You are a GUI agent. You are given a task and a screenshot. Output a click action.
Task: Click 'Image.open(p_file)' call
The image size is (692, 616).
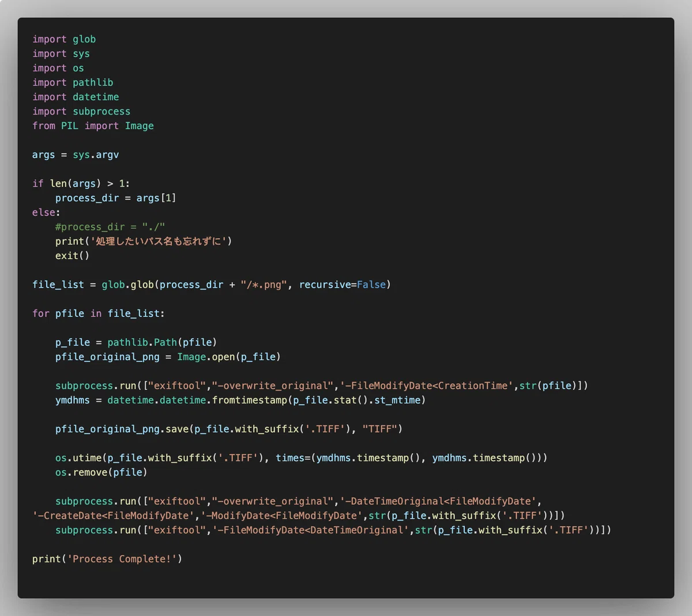(229, 357)
